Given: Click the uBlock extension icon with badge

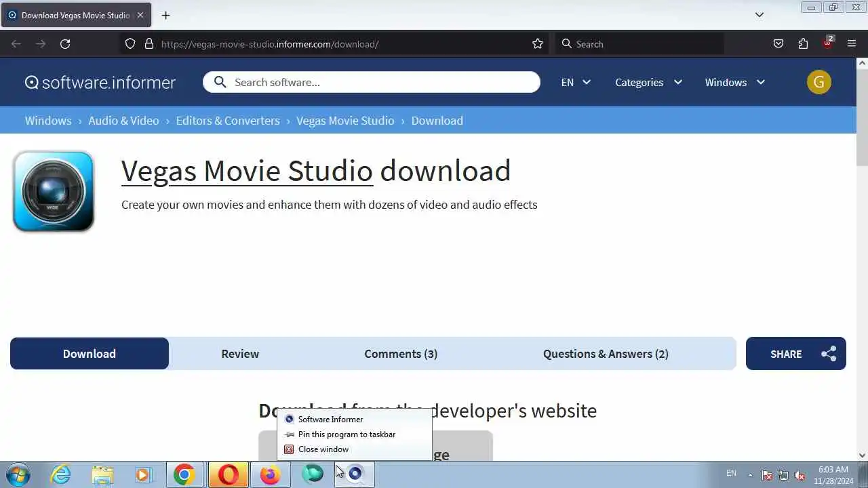Looking at the screenshot, I should (828, 43).
